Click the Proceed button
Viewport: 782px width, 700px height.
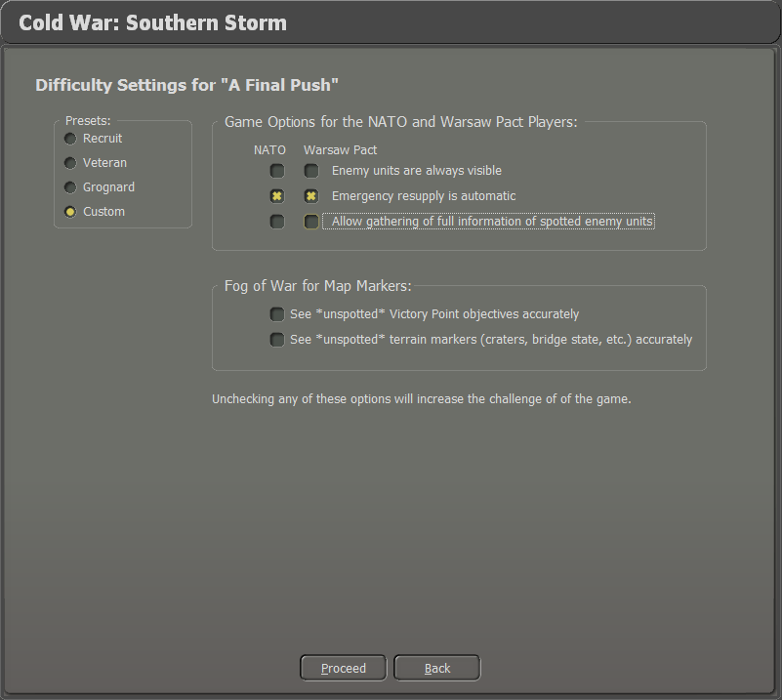343,668
